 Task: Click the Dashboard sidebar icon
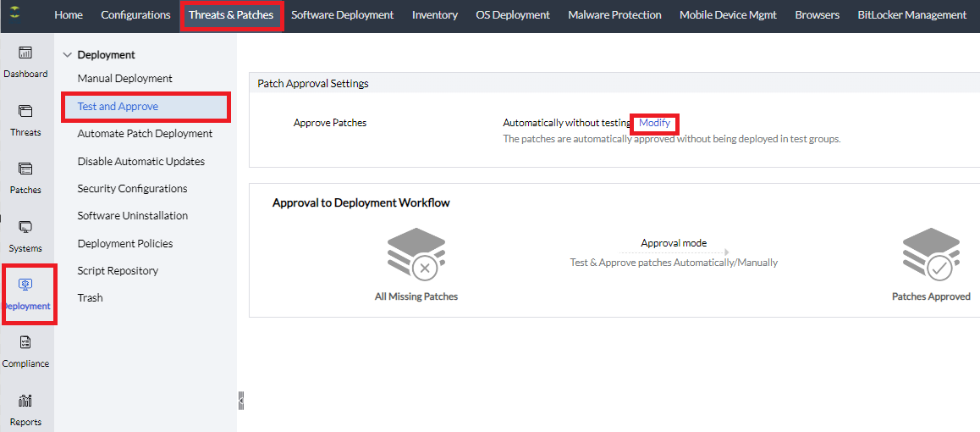(25, 53)
